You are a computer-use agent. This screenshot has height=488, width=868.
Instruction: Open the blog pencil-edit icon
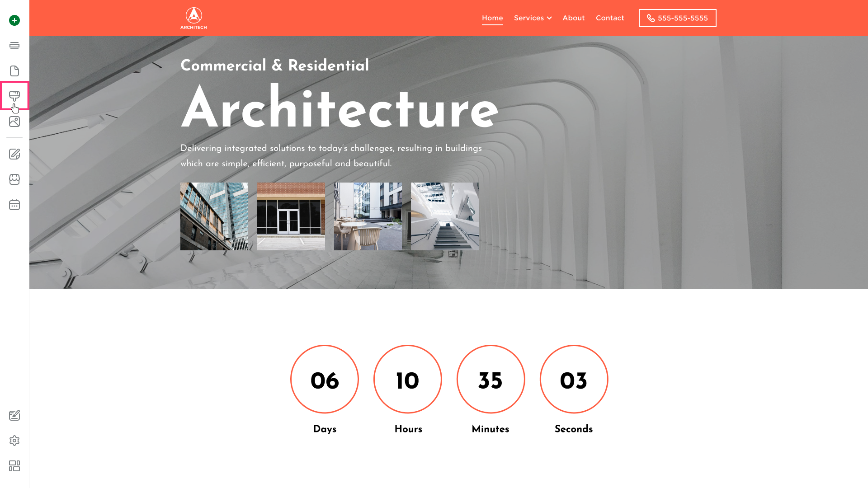point(14,154)
